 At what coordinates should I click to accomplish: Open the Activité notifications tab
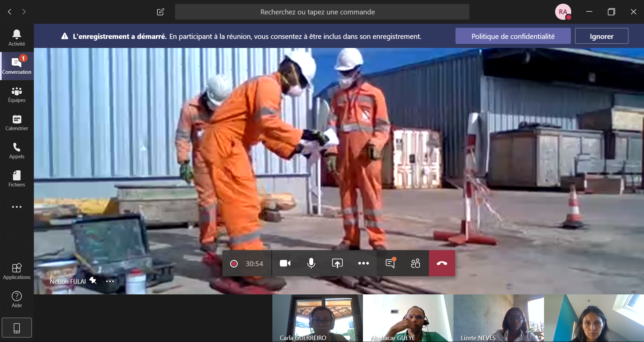click(17, 38)
